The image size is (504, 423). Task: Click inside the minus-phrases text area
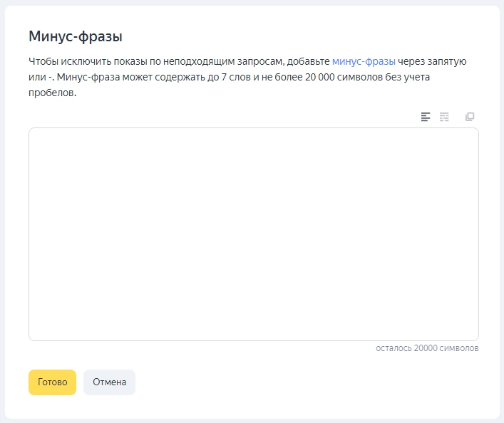(x=254, y=234)
